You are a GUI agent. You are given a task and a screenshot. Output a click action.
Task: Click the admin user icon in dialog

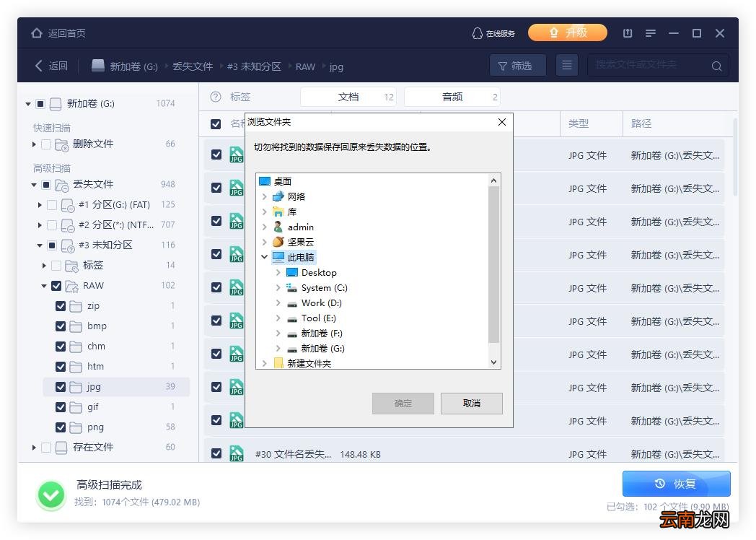tap(278, 227)
